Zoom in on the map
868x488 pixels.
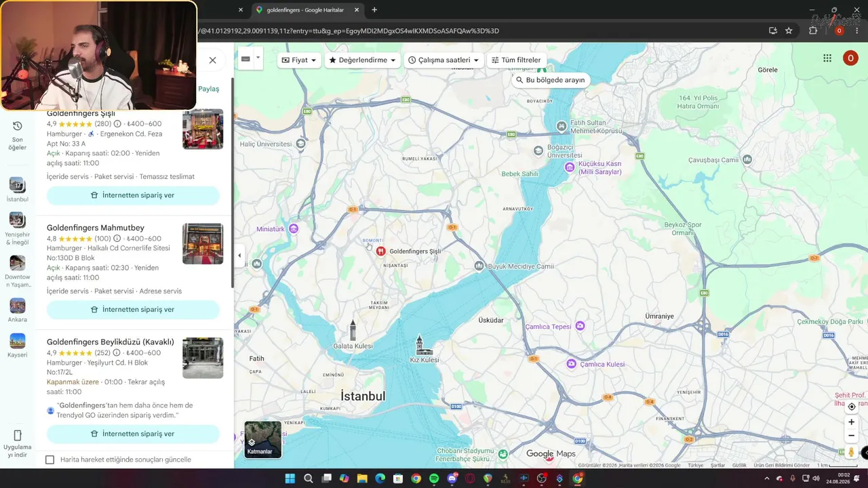click(852, 422)
